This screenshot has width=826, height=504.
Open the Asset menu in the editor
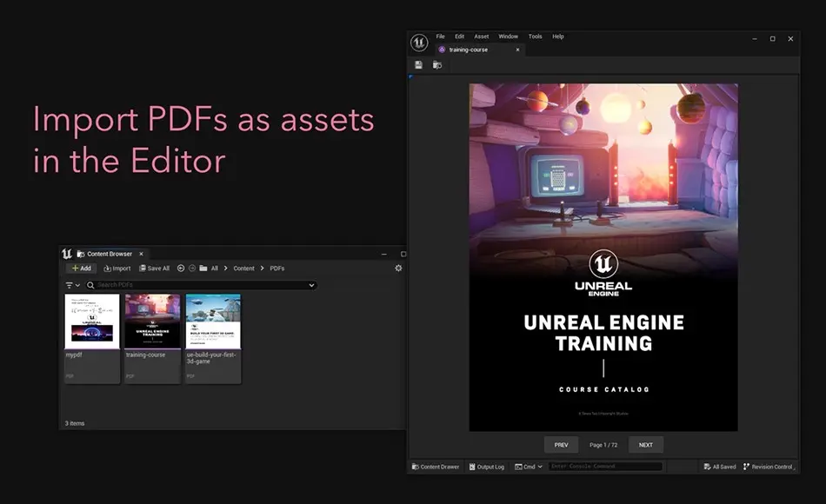click(x=482, y=36)
